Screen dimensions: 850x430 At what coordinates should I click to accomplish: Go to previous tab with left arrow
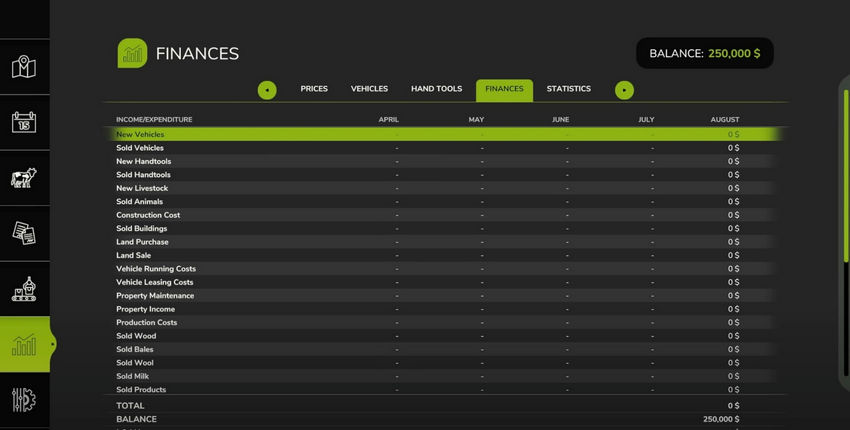click(x=267, y=90)
